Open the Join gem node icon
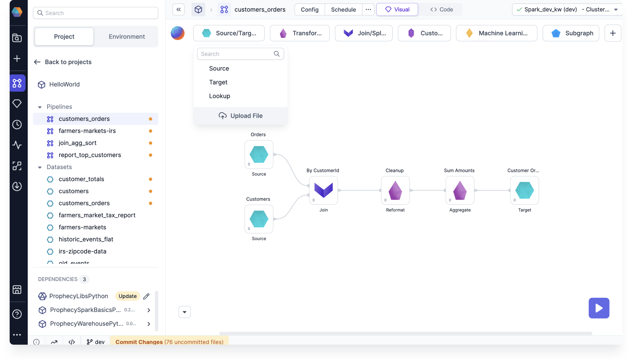The image size is (632, 364). click(x=323, y=190)
